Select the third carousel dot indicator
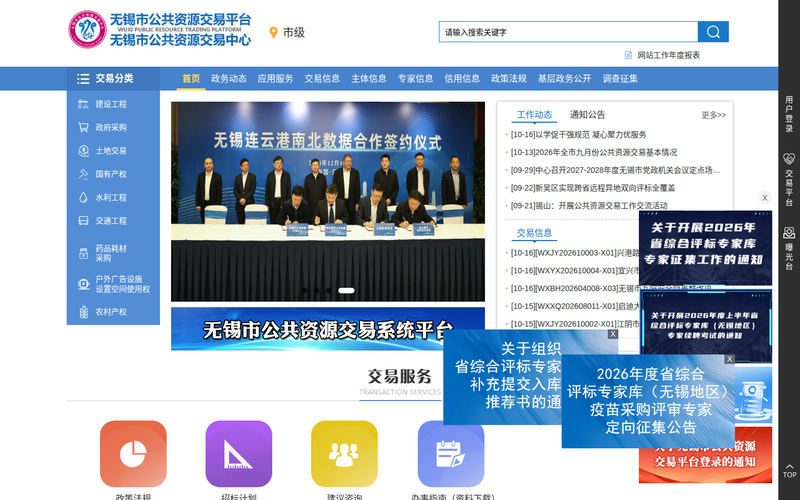The image size is (800, 500). tap(329, 290)
